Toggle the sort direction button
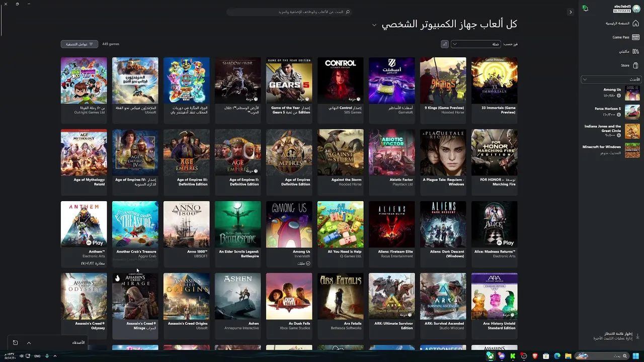 [x=444, y=44]
